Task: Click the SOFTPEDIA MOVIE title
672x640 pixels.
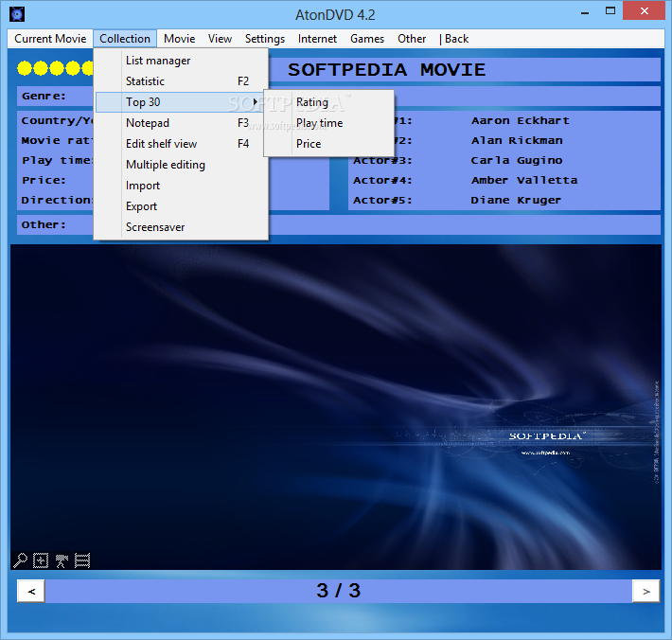Action: [386, 69]
